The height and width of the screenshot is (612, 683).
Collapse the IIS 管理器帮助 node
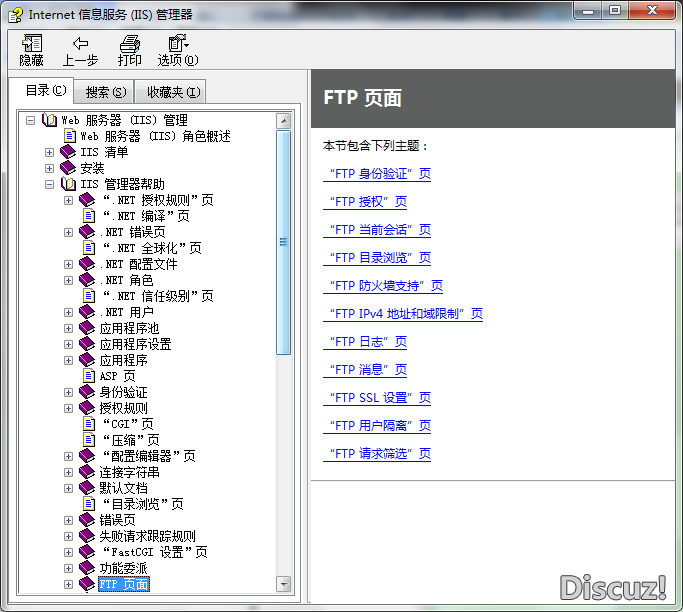point(49,184)
